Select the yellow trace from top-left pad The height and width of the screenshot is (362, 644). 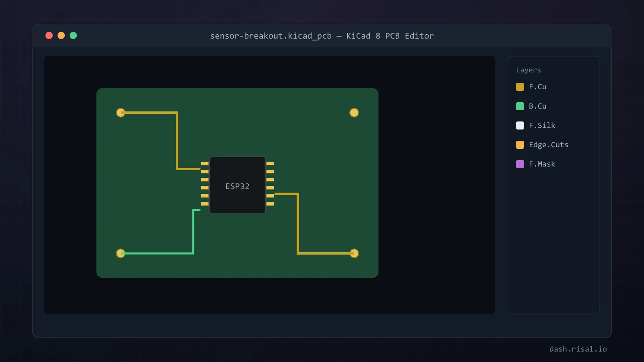tap(177, 141)
